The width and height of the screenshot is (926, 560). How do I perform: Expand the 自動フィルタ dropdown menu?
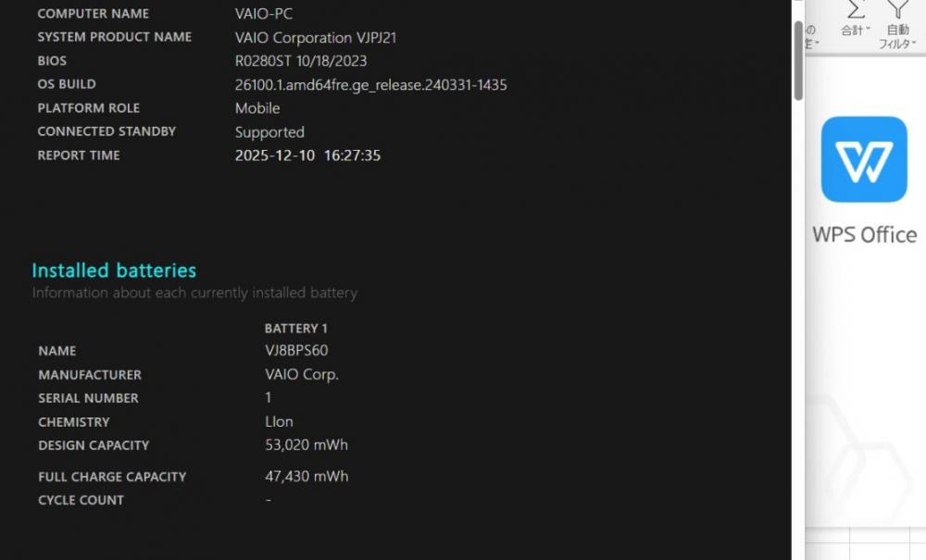(913, 44)
